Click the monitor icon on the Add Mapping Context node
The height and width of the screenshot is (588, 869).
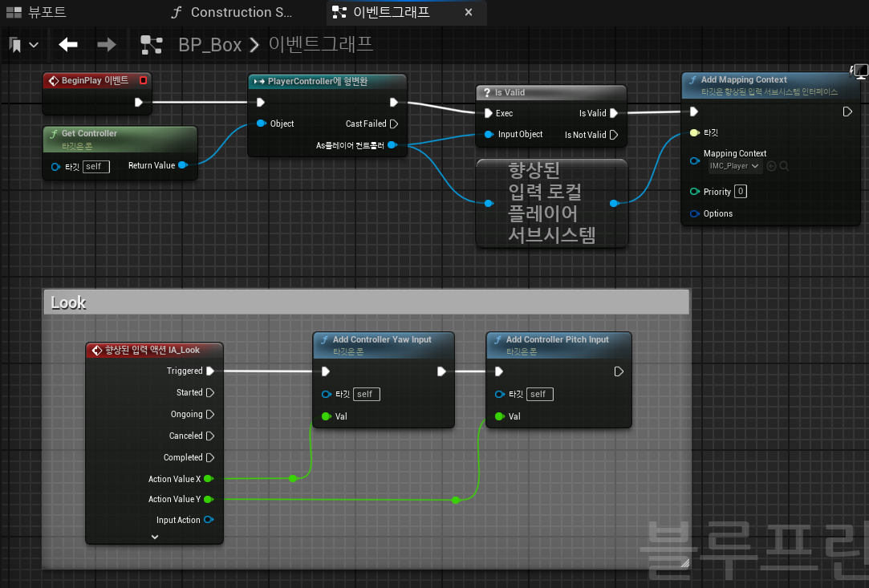coord(859,71)
